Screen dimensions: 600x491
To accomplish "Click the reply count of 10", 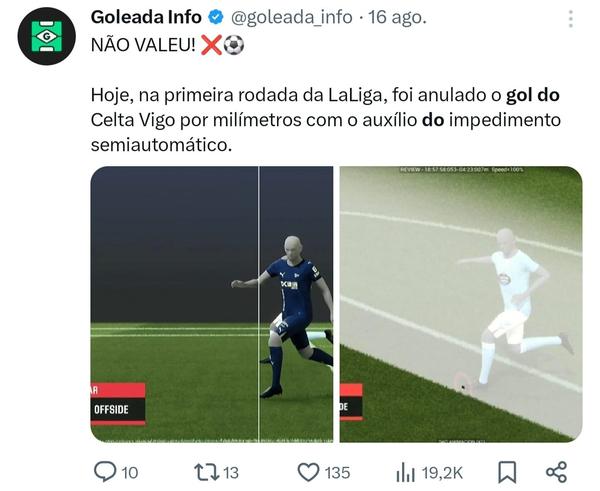I will [130, 473].
